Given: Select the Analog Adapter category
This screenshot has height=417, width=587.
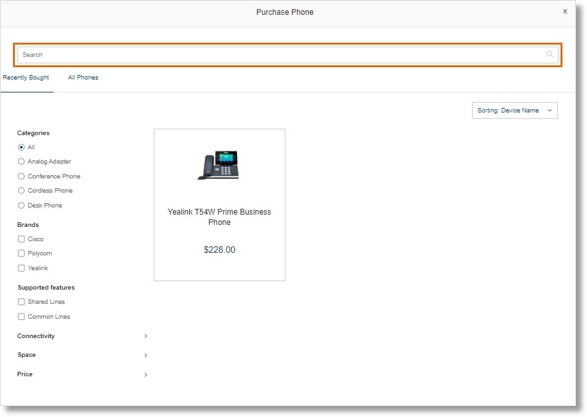Looking at the screenshot, I should click(21, 161).
